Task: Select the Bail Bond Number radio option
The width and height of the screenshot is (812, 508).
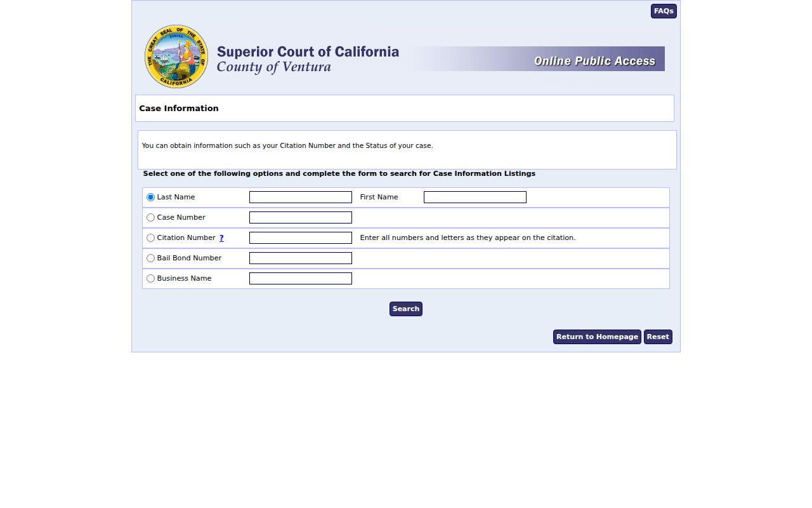Action: tap(150, 258)
